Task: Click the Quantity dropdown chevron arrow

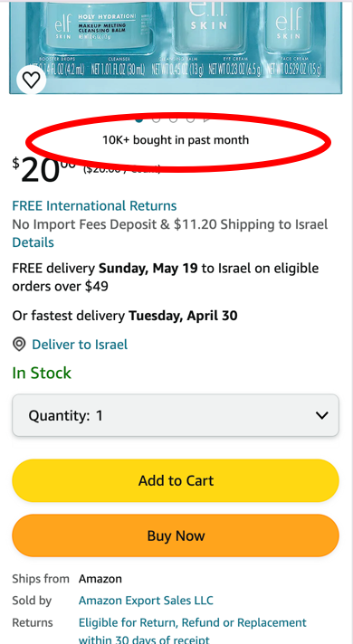Action: [321, 415]
